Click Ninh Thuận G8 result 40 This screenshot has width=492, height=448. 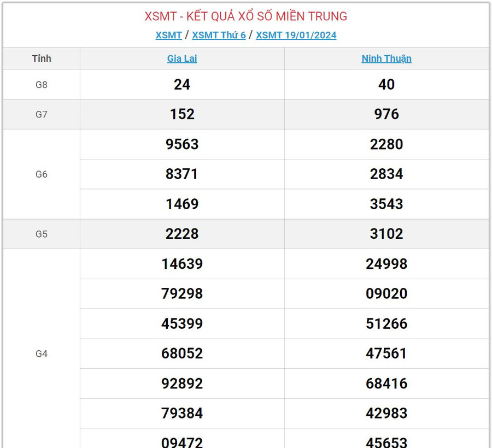(x=386, y=85)
